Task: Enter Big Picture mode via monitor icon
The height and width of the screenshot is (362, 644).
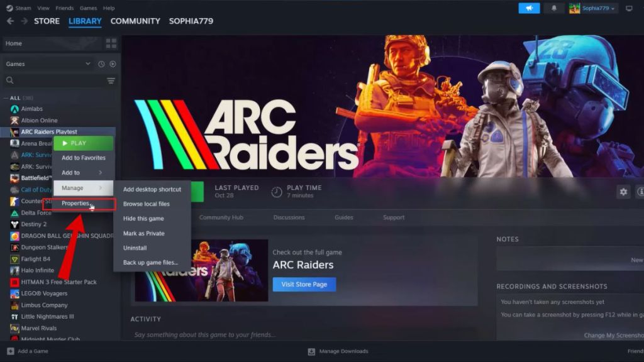Action: 630,8
